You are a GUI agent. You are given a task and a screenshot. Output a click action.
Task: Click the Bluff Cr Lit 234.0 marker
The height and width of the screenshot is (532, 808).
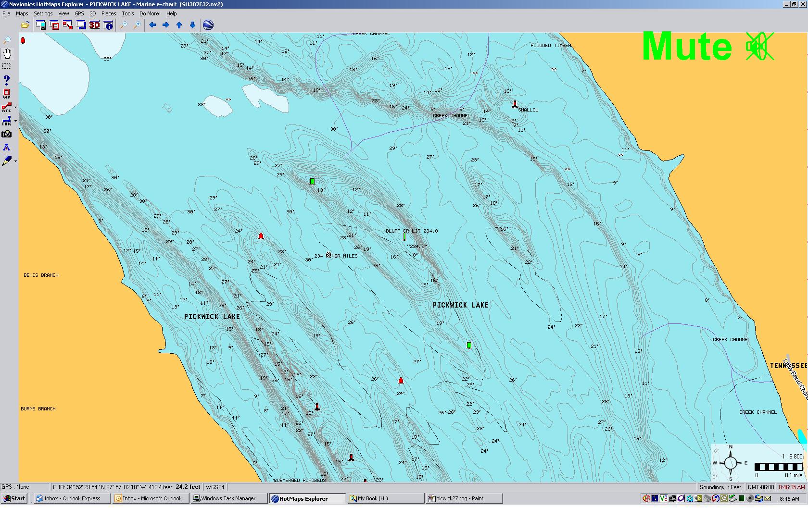(404, 236)
